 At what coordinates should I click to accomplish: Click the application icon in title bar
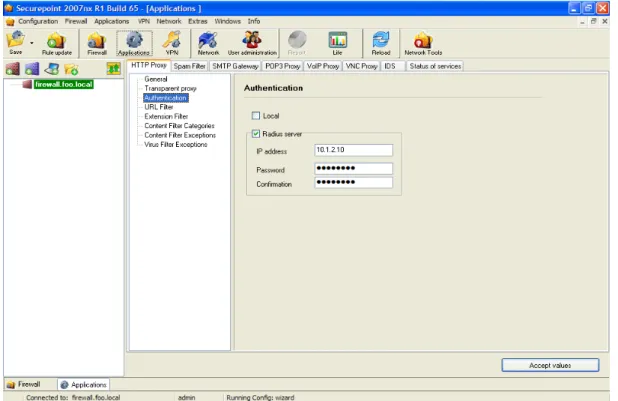click(9, 8)
